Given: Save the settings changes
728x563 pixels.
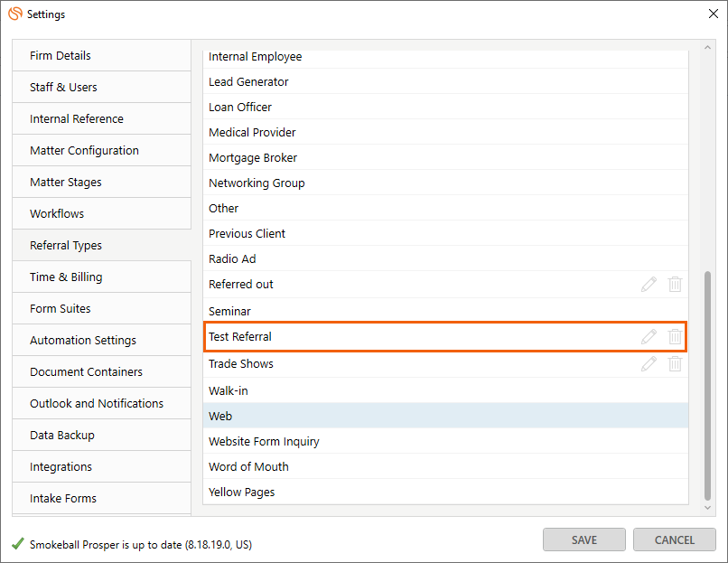Looking at the screenshot, I should click(584, 540).
